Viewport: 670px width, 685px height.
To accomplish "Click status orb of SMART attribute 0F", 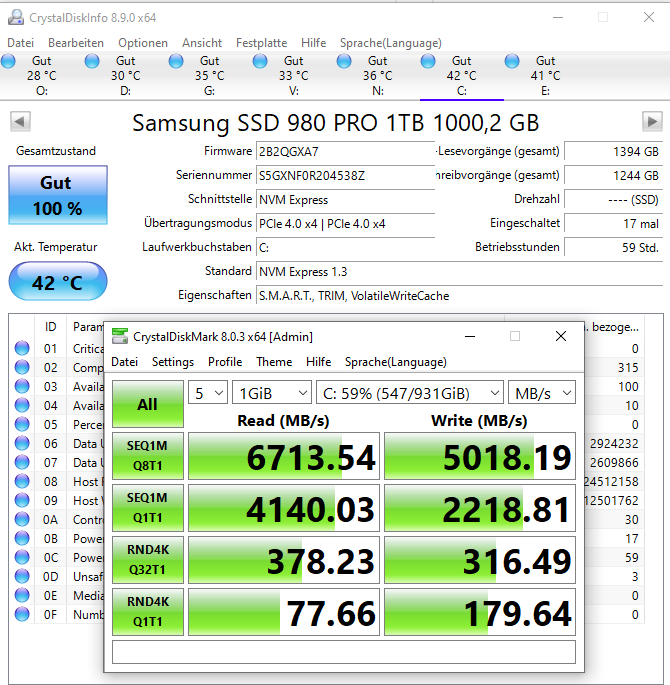I will coord(22,614).
